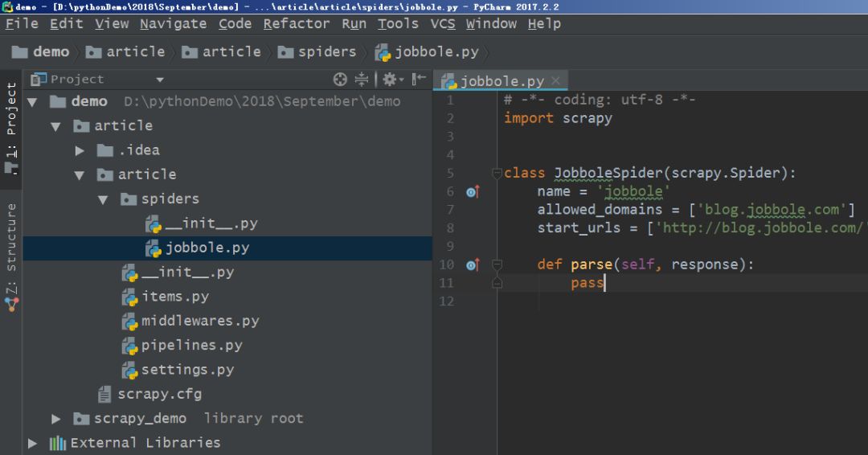Viewport: 868px width, 455px height.
Task: Expand the .idea folder
Action: pyautogui.click(x=80, y=150)
